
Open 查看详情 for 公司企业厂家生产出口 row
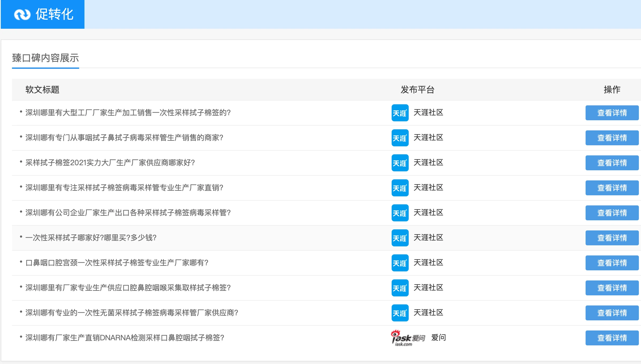612,213
